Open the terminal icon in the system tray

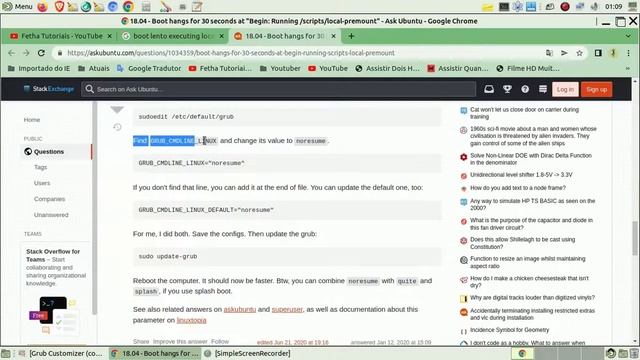pyautogui.click(x=504, y=7)
